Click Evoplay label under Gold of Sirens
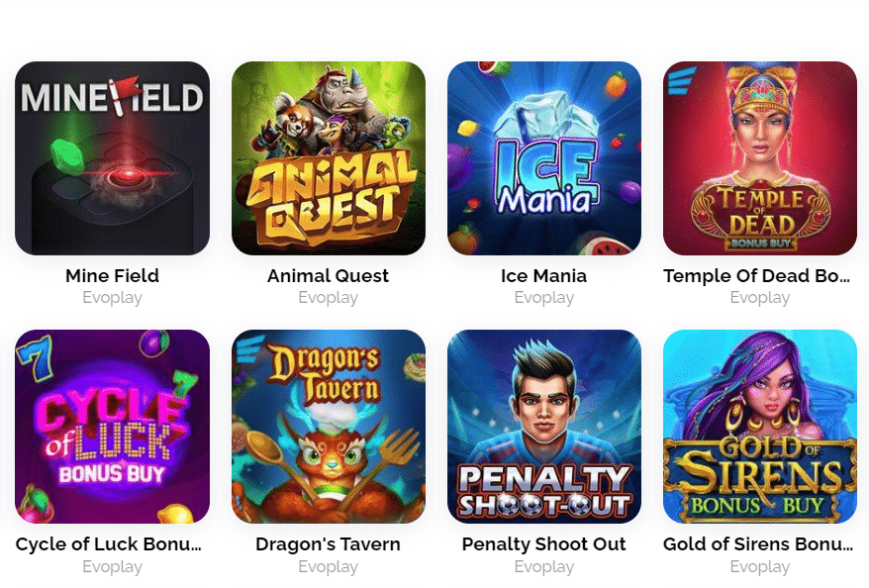This screenshot has width=869, height=588. (x=760, y=566)
